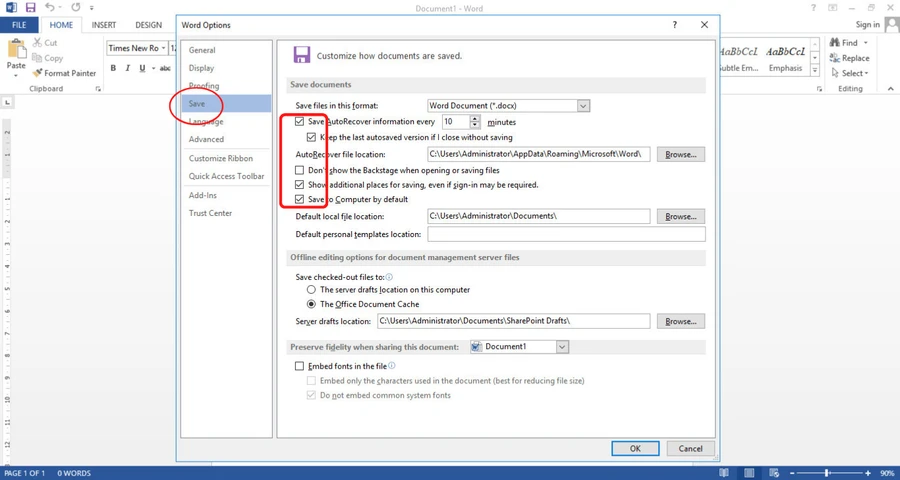The height and width of the screenshot is (480, 900).
Task: Toggle Save to Computer by default checkbox
Action: [x=299, y=199]
